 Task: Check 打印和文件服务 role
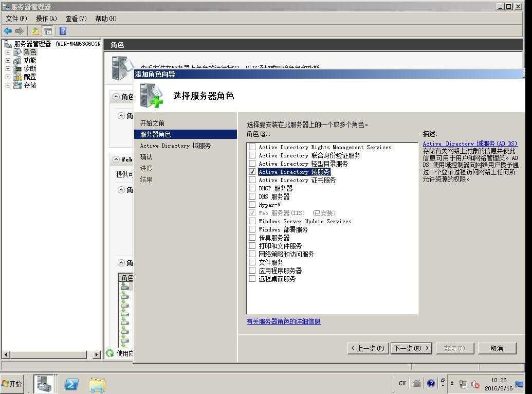tap(252, 245)
